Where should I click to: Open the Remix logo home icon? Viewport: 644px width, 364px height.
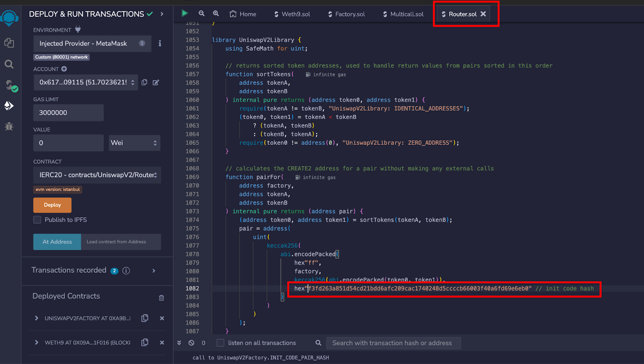(9, 18)
